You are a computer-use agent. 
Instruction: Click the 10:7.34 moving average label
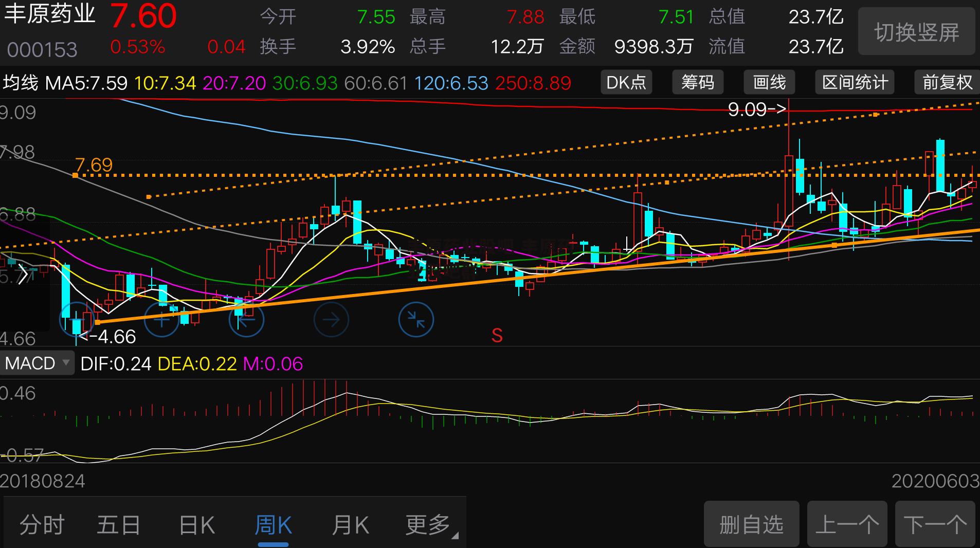click(x=165, y=83)
